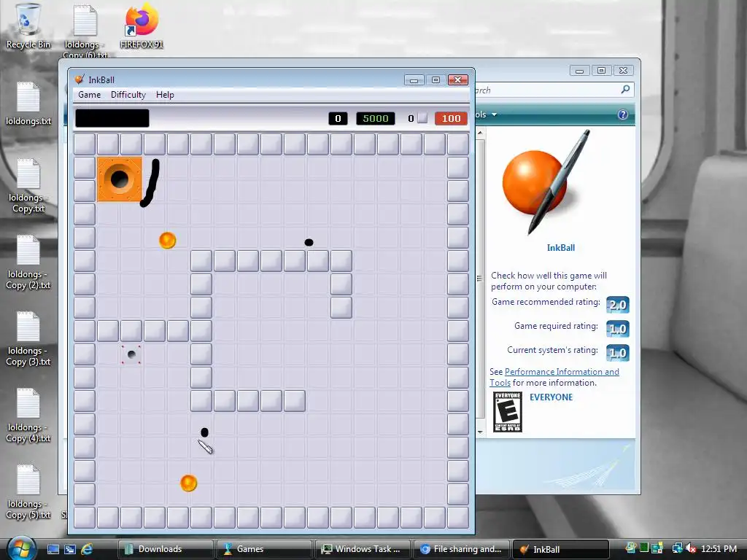Viewport: 747px width, 560px height.
Task: Select the loldongs.txt desktop file
Action: click(28, 104)
